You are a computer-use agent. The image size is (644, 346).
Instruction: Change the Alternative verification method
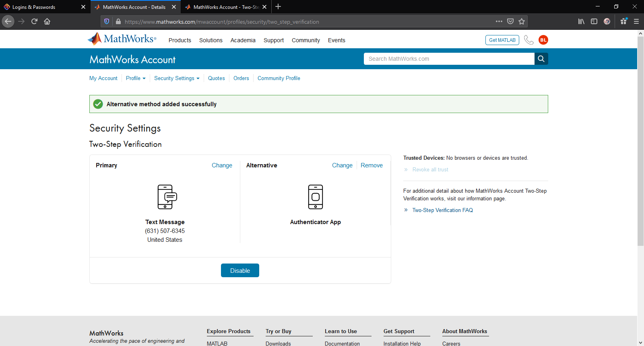[x=342, y=165]
